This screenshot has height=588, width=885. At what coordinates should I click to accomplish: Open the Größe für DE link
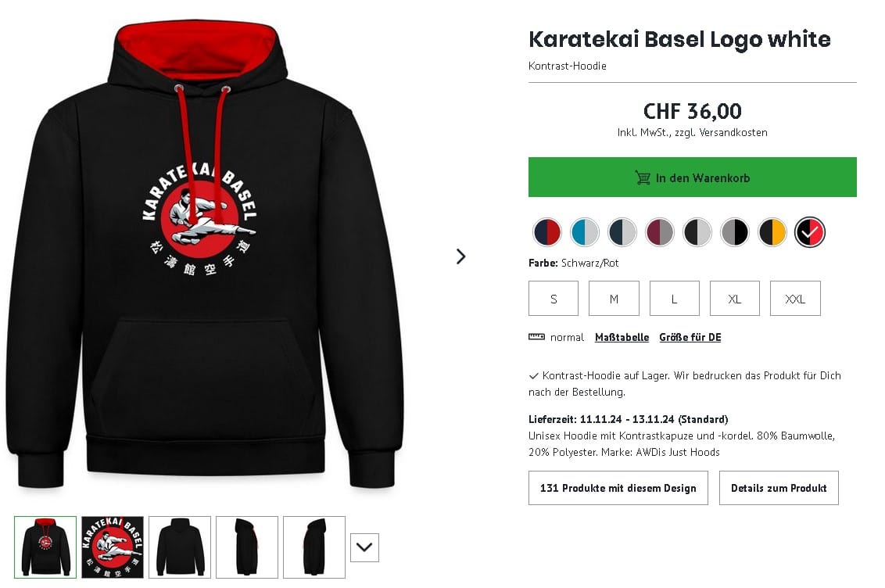[x=690, y=338]
